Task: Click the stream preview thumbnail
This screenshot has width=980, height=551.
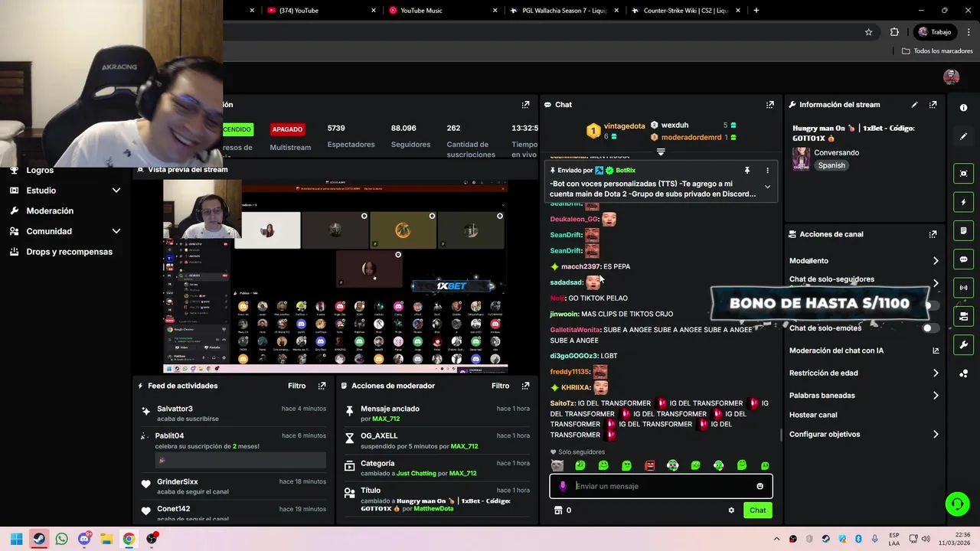Action: [x=335, y=276]
